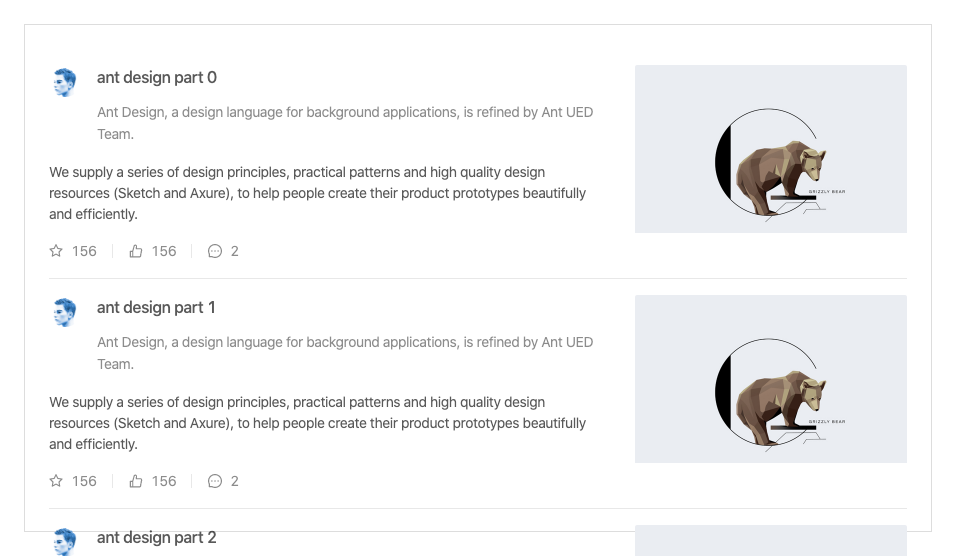The height and width of the screenshot is (556, 956).
Task: Click star icon in ant design part 0
Action: click(x=56, y=251)
